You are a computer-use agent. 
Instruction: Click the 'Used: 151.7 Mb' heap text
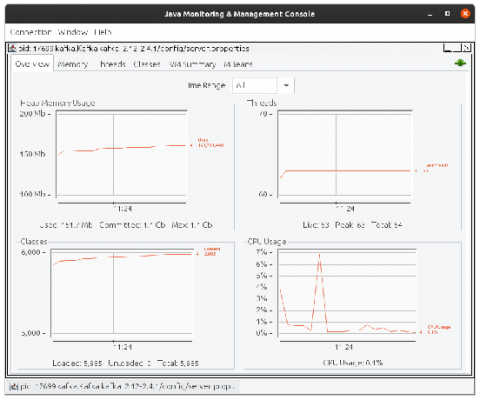pos(66,225)
